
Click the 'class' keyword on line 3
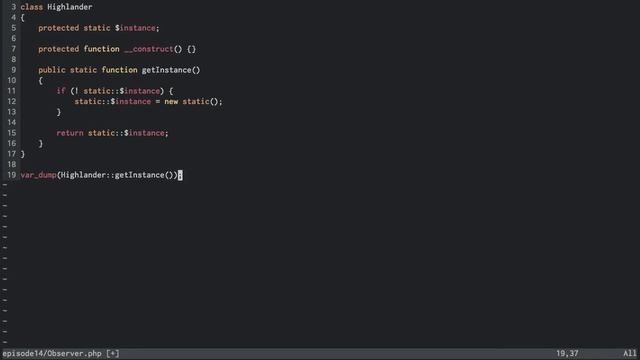point(31,7)
